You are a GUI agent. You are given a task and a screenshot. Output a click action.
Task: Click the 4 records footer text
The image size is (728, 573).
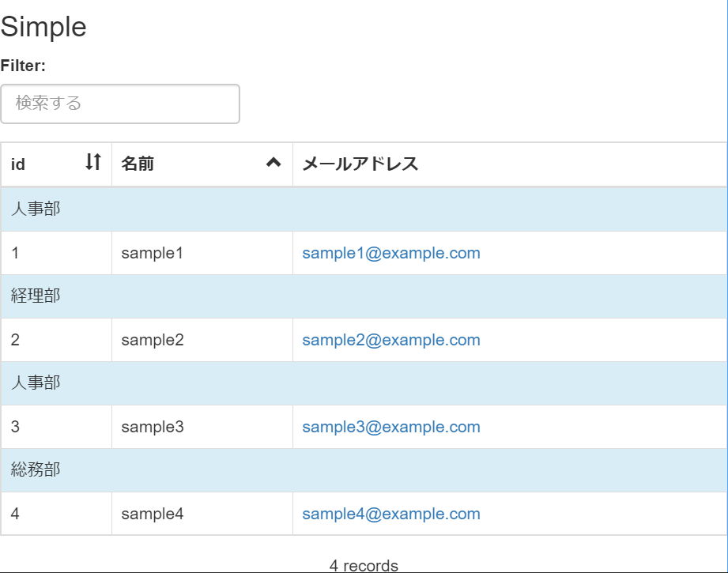[x=364, y=566]
